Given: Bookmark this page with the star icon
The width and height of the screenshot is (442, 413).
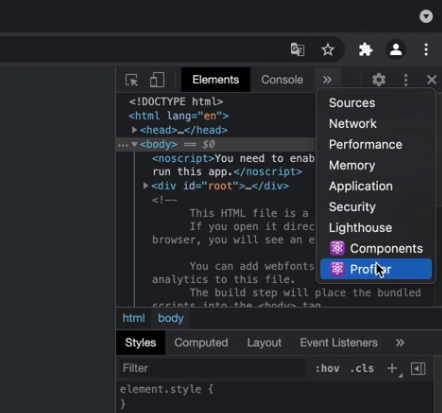Looking at the screenshot, I should (328, 50).
